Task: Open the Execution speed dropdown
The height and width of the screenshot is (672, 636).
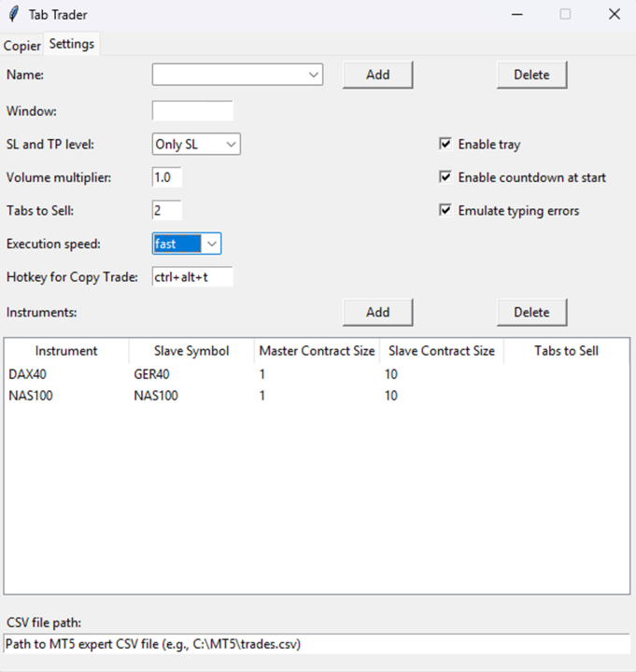Action: click(x=187, y=244)
